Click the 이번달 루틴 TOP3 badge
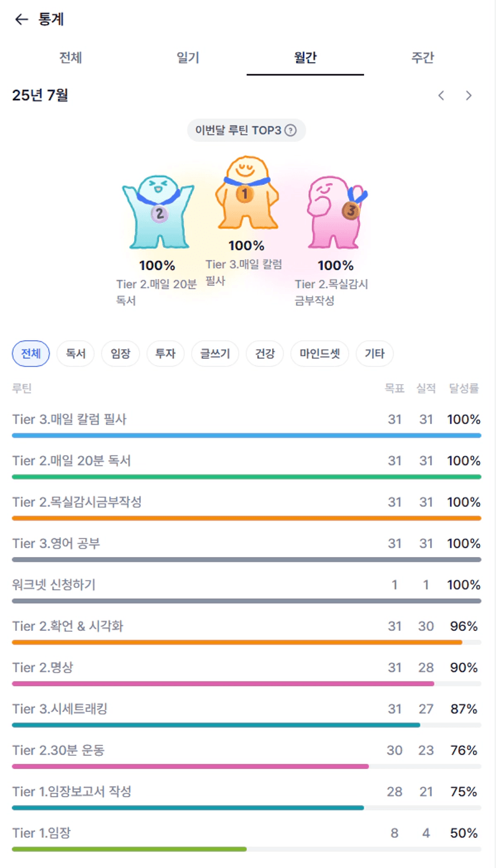The image size is (496, 868). pyautogui.click(x=247, y=130)
